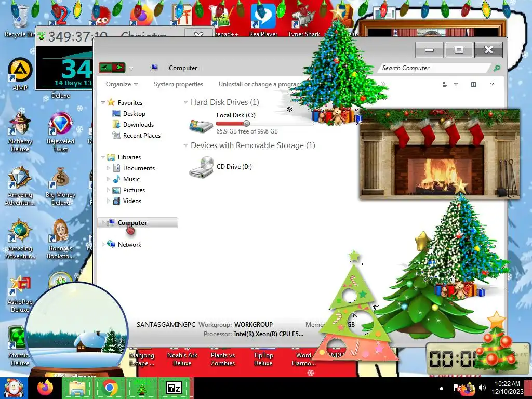Open 7-Zip taskbar icon
The width and height of the screenshot is (532, 399).
174,388
